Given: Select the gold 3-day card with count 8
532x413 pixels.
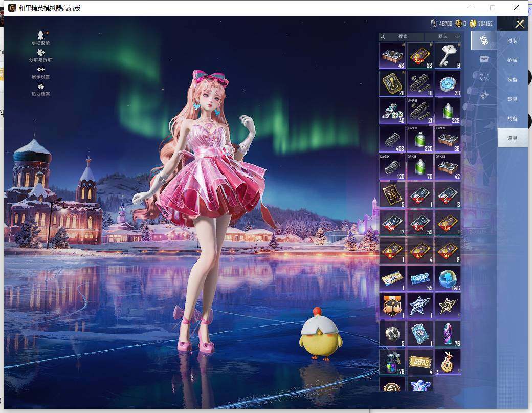Looking at the screenshot, I should coord(448,250).
